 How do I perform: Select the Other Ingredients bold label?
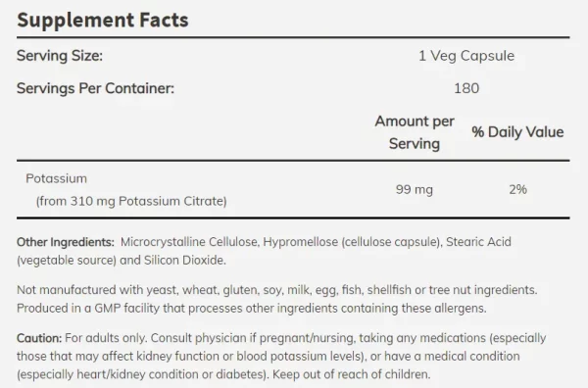66,242
